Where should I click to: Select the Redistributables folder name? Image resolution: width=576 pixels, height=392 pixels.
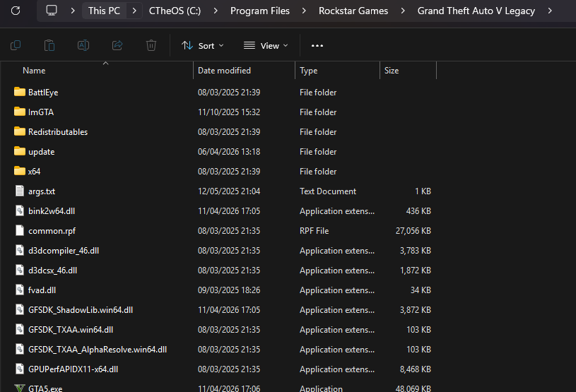[58, 132]
